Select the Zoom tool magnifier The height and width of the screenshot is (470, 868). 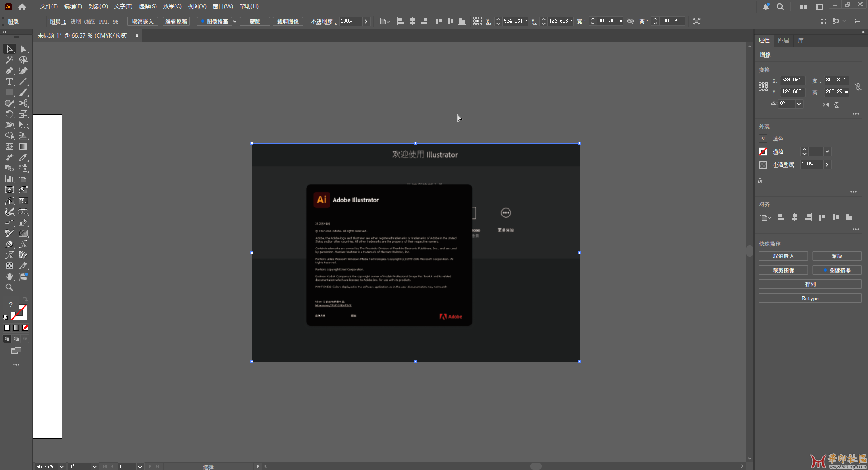[9, 287]
